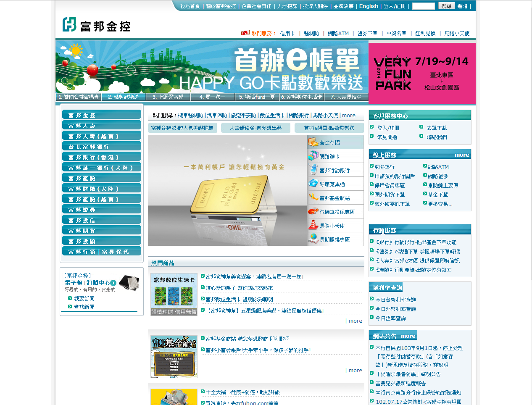Click arrow bullet beside 表單下載
532x405 pixels.
[x=421, y=127]
